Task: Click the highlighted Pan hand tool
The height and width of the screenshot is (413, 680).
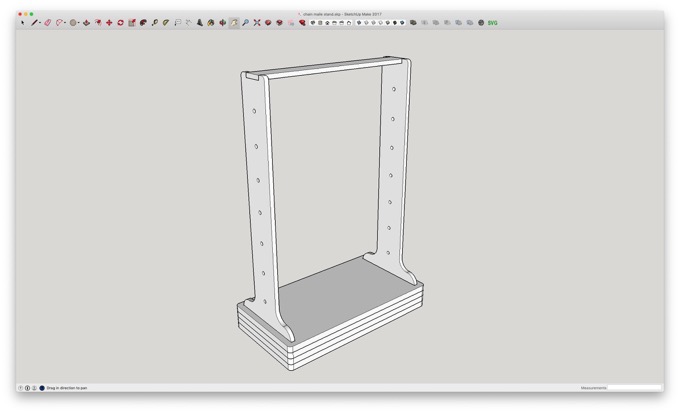Action: point(234,23)
